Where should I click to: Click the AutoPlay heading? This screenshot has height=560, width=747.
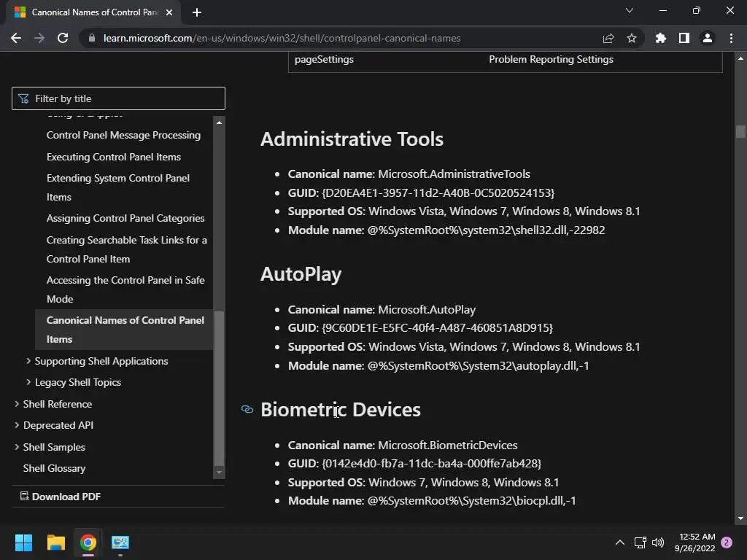click(301, 274)
